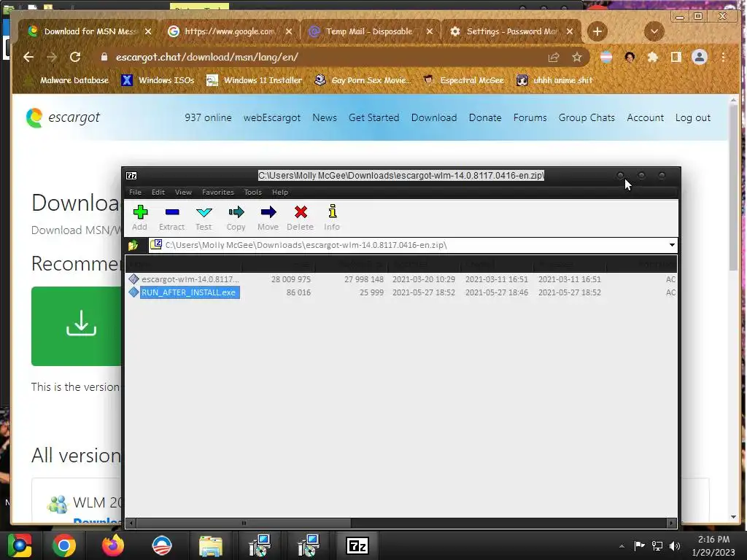Image resolution: width=747 pixels, height=560 pixels.
Task: Open Chrome profile avatar
Action: 700,57
